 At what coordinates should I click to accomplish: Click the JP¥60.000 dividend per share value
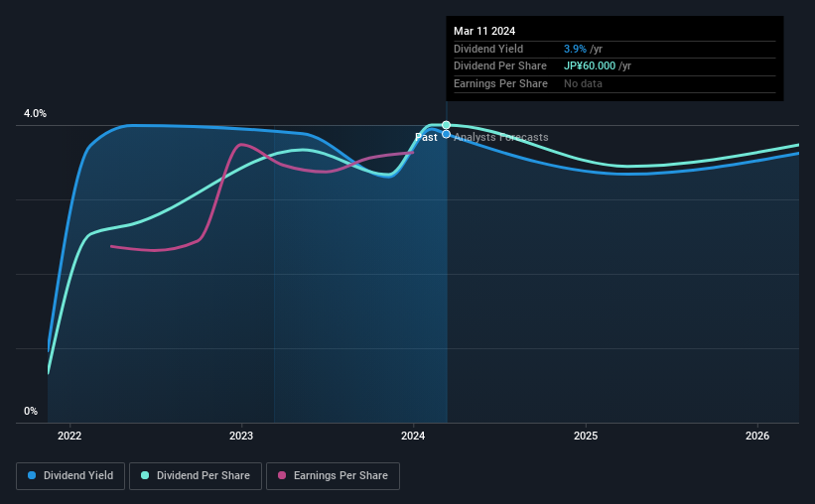tap(590, 66)
